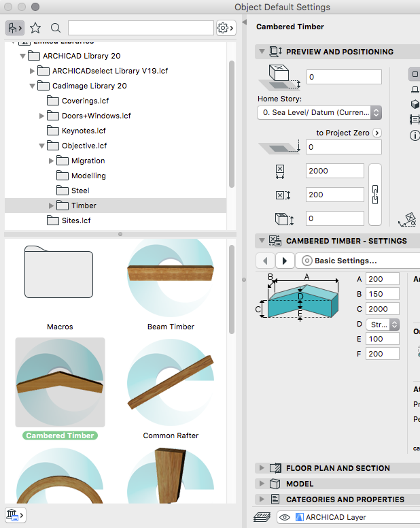Expand the Timber folder arrow
This screenshot has height=528, width=420.
click(x=51, y=205)
